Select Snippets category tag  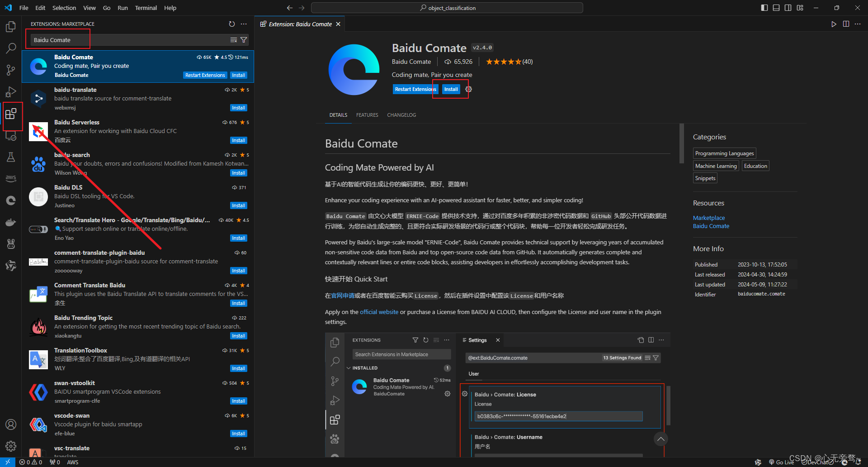[705, 178]
